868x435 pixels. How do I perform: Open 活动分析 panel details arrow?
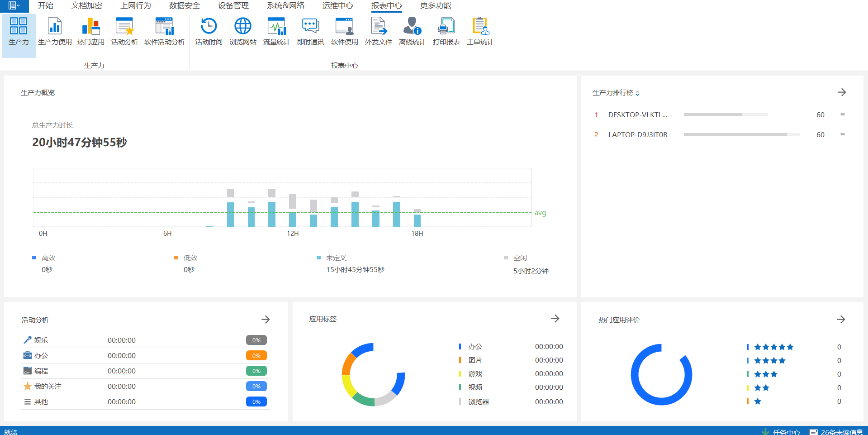coord(266,320)
